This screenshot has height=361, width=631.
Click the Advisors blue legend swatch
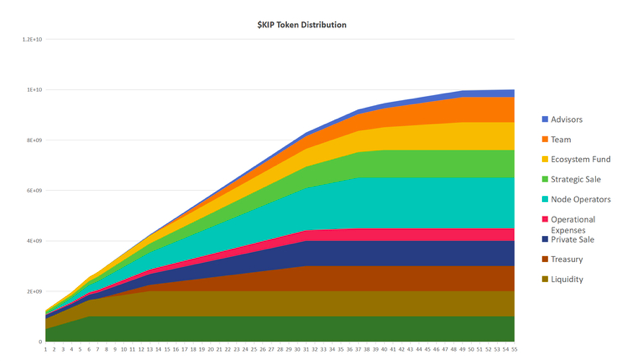[x=545, y=119]
